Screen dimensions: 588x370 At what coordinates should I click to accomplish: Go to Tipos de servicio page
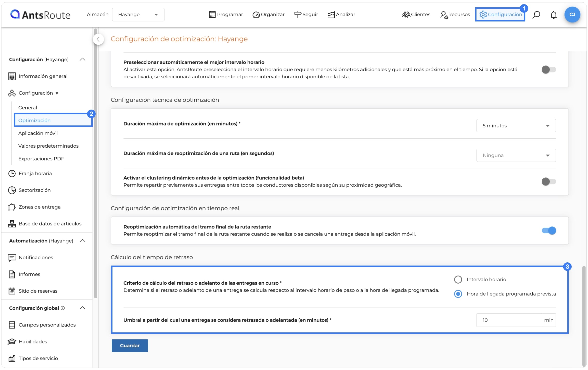[38, 359]
